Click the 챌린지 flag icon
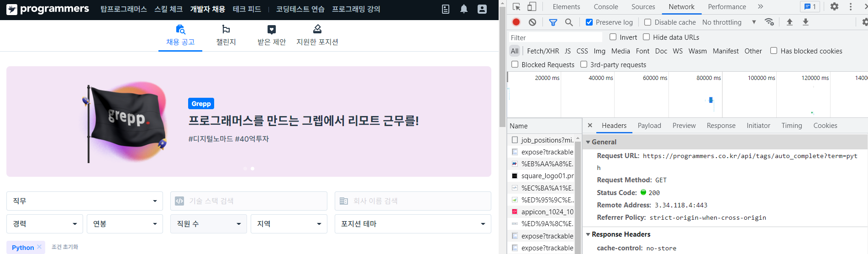868x254 pixels. [x=226, y=30]
